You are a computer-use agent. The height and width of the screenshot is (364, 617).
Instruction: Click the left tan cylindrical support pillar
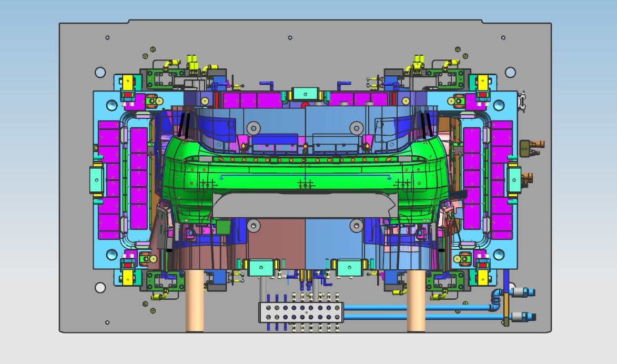coord(195,301)
